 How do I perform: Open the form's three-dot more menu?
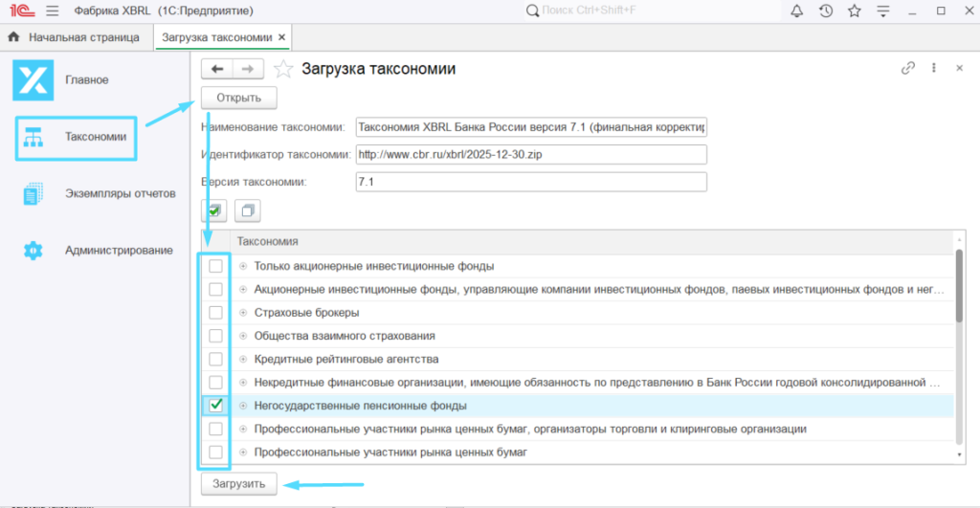[934, 68]
